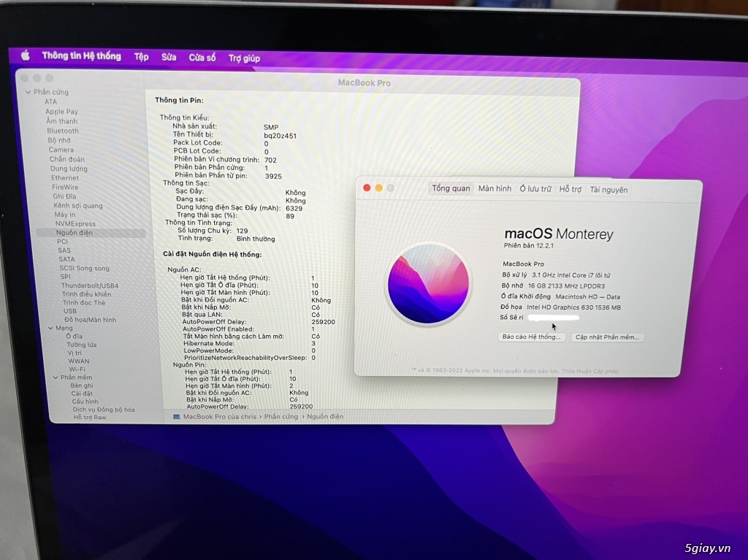Screen dimensions: 748x560
Task: Click the device name bq20z451
Action: [280, 136]
